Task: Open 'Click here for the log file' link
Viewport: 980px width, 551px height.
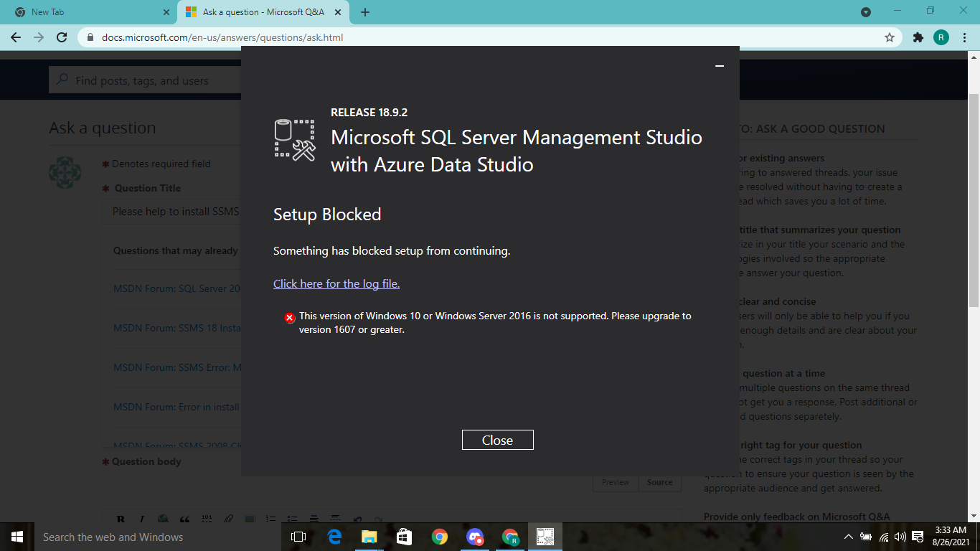Action: (336, 283)
